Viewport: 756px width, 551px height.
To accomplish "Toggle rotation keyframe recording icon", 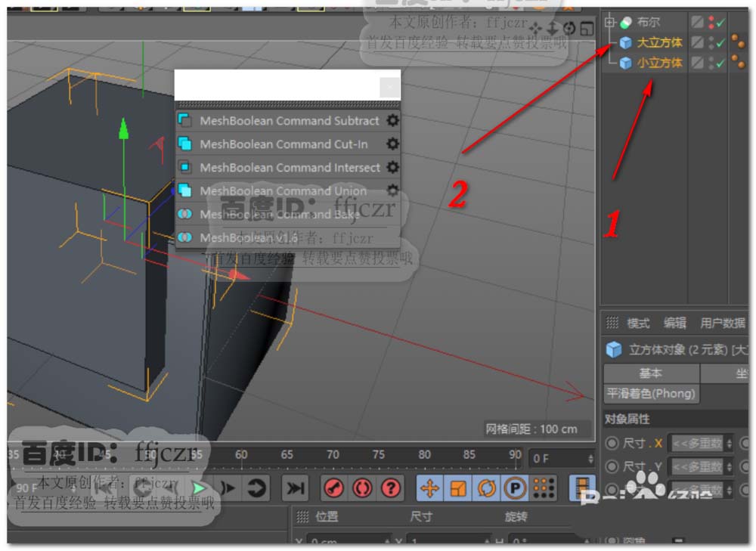I will point(486,488).
